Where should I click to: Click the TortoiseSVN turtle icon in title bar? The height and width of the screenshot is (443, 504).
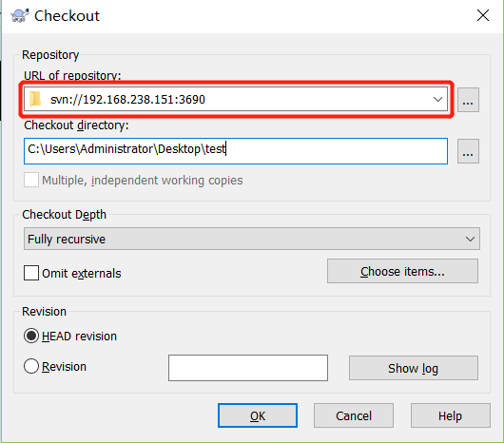tap(20, 15)
